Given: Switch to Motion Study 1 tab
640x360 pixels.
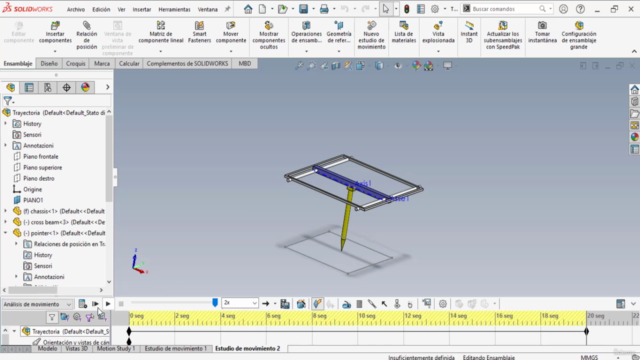Looking at the screenshot, I should (x=116, y=349).
